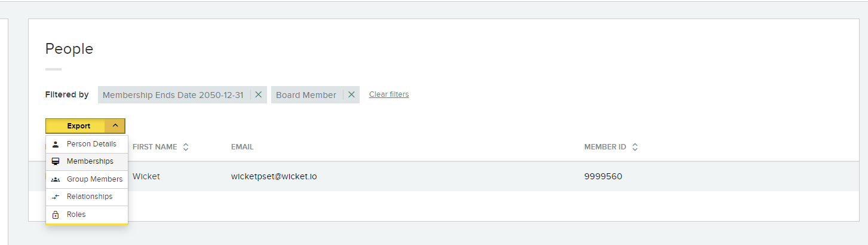Viewport: 868px width, 245px height.
Task: Click the yellow Export button
Action: (x=78, y=126)
